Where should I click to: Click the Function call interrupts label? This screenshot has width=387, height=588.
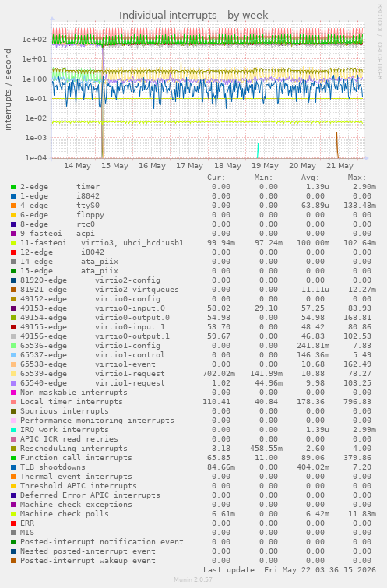point(76,457)
